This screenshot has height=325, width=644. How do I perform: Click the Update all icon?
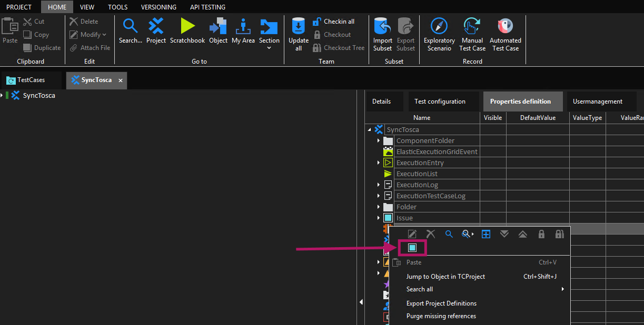[299, 26]
